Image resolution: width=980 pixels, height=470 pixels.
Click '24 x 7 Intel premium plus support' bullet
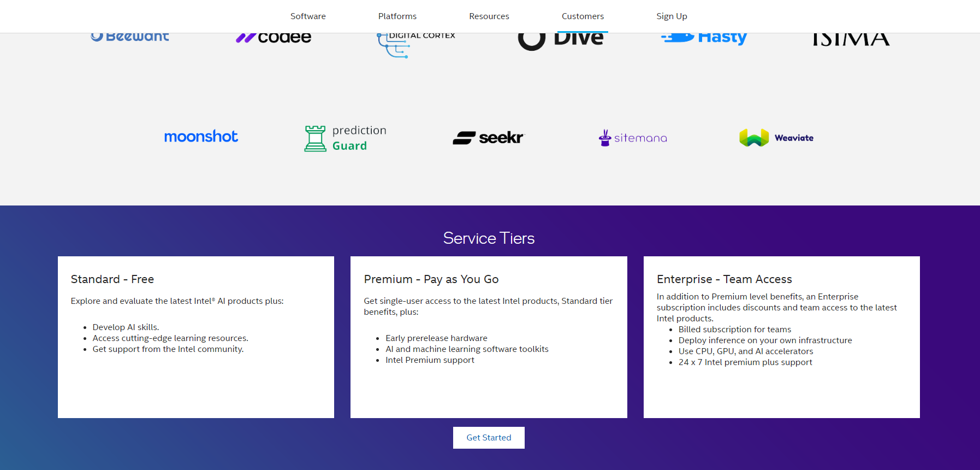coord(745,362)
